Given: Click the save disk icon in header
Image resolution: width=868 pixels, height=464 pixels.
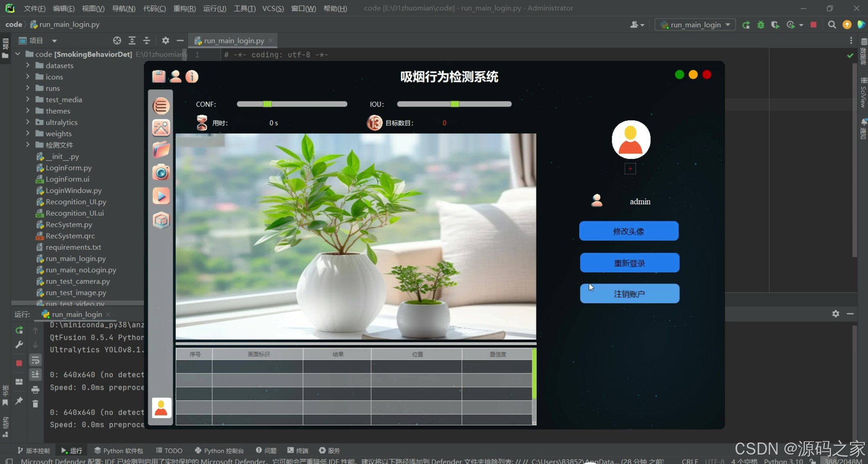Looking at the screenshot, I should (159, 76).
